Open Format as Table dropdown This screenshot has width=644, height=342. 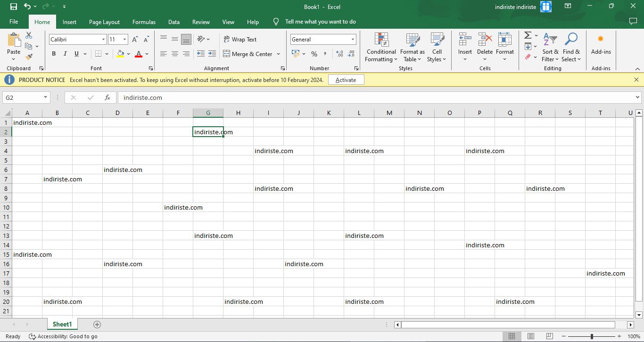coord(412,47)
